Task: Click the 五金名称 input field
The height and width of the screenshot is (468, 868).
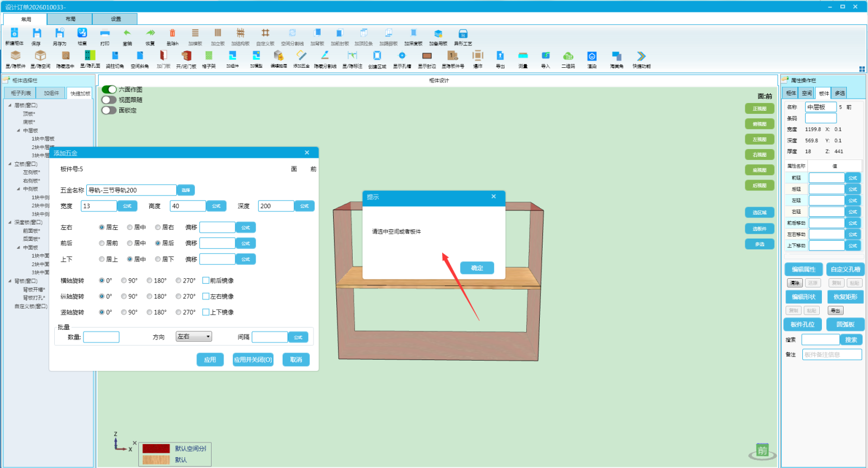Action: click(x=131, y=190)
